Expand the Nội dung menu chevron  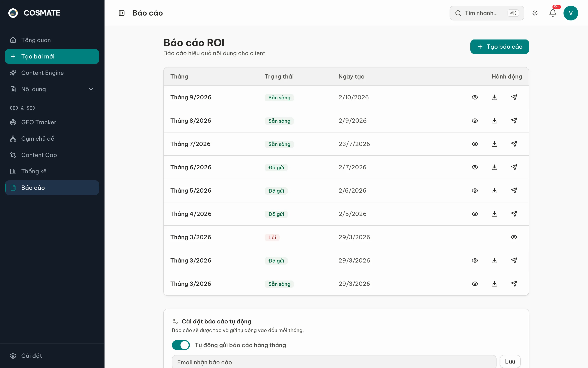91,89
